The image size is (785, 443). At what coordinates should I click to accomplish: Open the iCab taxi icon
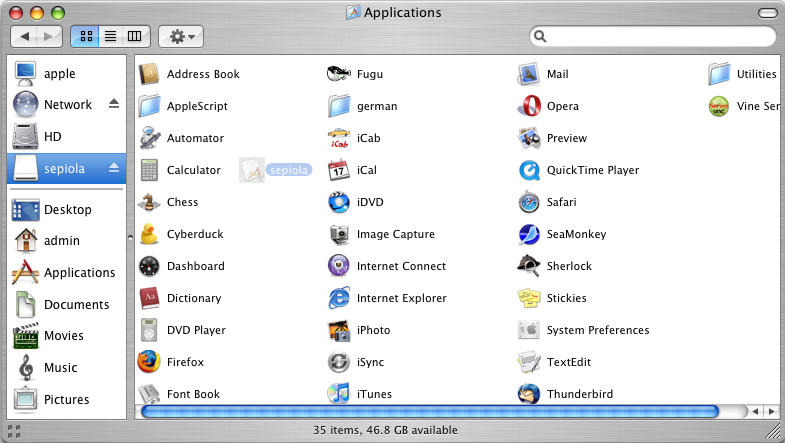[339, 138]
